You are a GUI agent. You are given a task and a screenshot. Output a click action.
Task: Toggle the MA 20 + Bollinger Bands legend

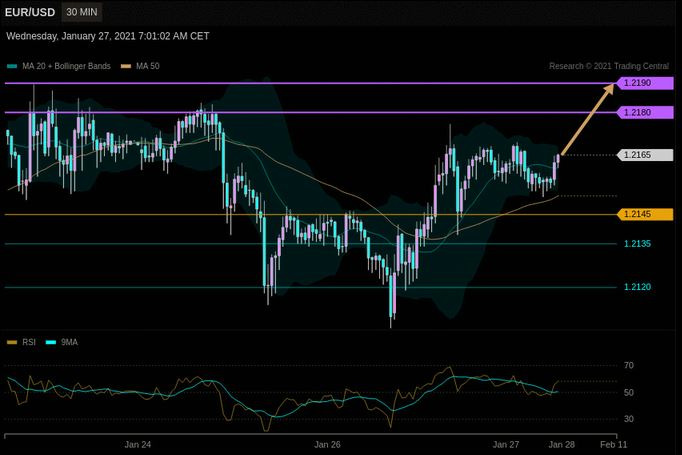click(67, 66)
